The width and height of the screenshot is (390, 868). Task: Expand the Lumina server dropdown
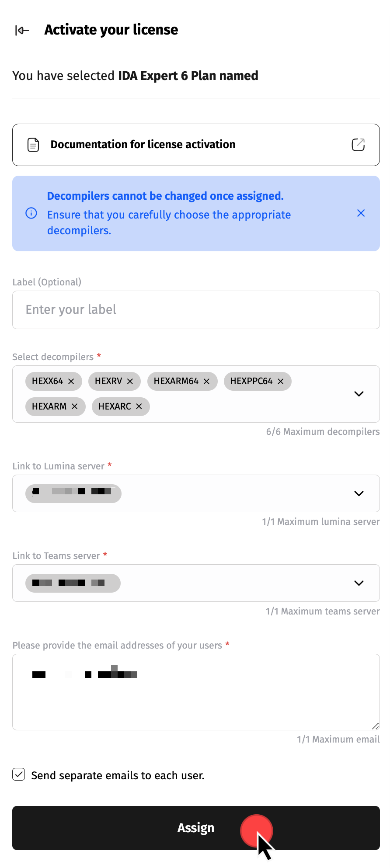tap(359, 493)
